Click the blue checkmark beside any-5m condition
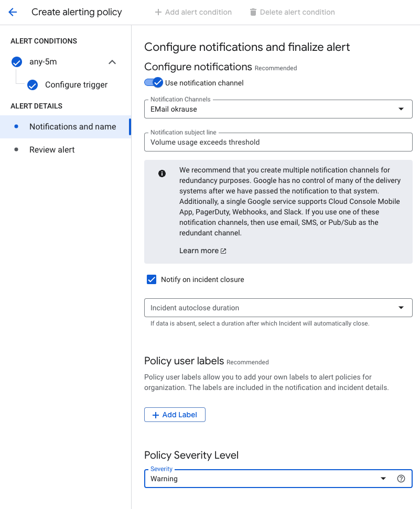 (x=16, y=62)
